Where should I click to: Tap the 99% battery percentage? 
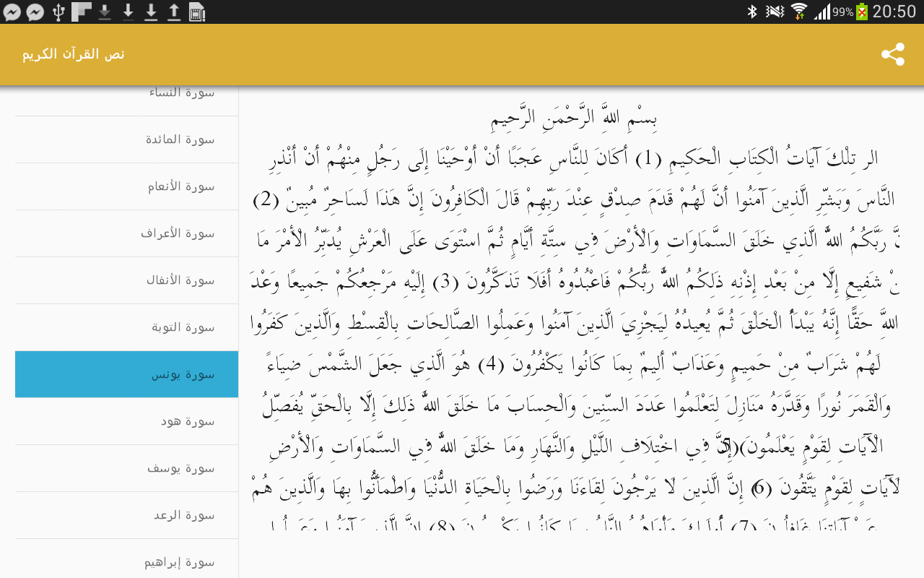[x=842, y=12]
